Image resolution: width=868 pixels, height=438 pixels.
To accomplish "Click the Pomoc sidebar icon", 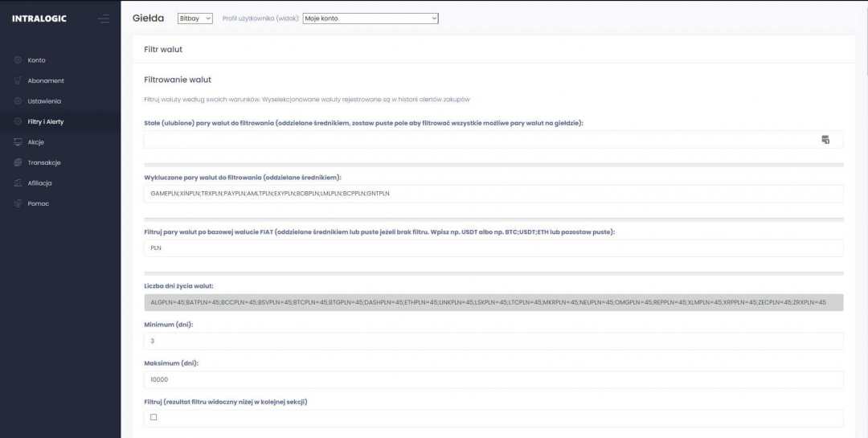I will coord(18,203).
